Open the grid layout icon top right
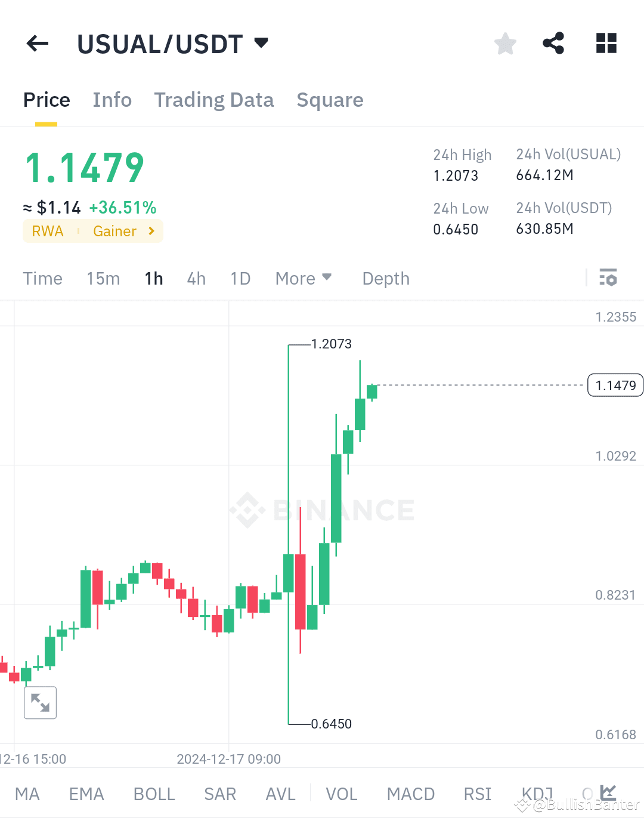644x818 pixels. click(606, 43)
